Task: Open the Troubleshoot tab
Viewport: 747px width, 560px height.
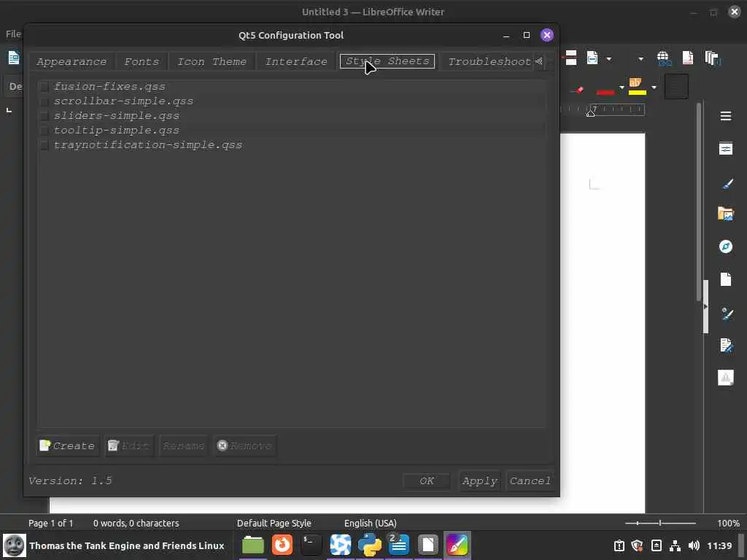Action: (x=489, y=61)
